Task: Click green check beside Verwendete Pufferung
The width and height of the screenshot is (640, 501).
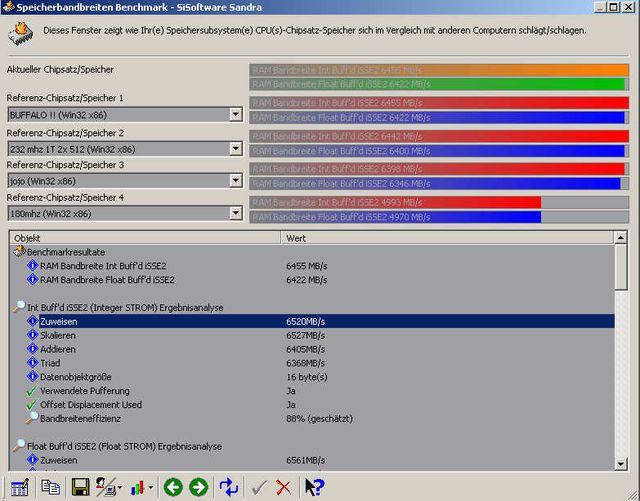Action: (x=31, y=391)
